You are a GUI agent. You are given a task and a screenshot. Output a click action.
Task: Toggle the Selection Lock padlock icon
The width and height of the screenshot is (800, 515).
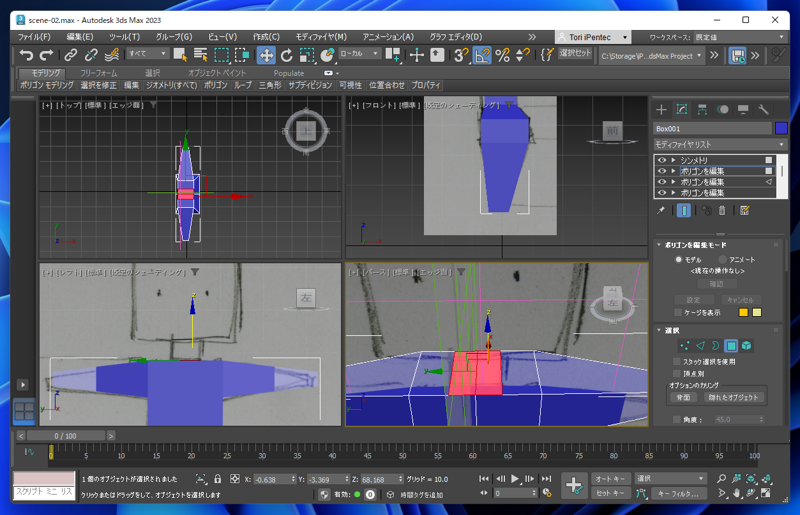pyautogui.click(x=218, y=479)
